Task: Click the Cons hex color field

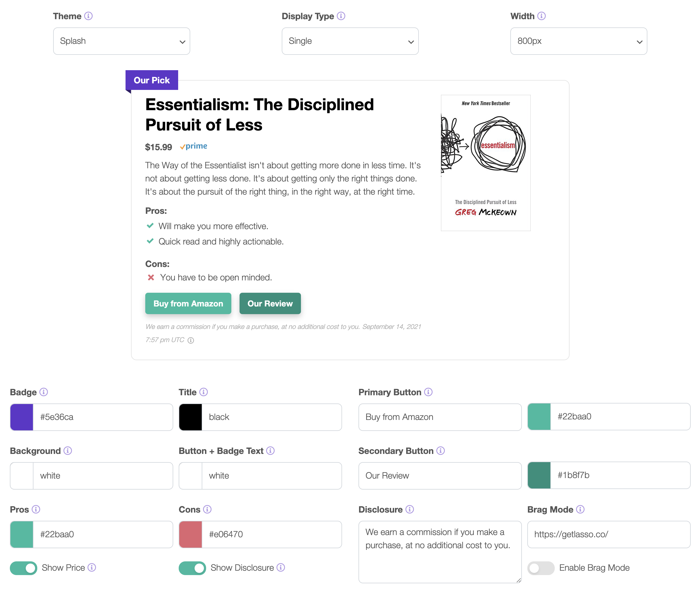Action: pyautogui.click(x=272, y=535)
